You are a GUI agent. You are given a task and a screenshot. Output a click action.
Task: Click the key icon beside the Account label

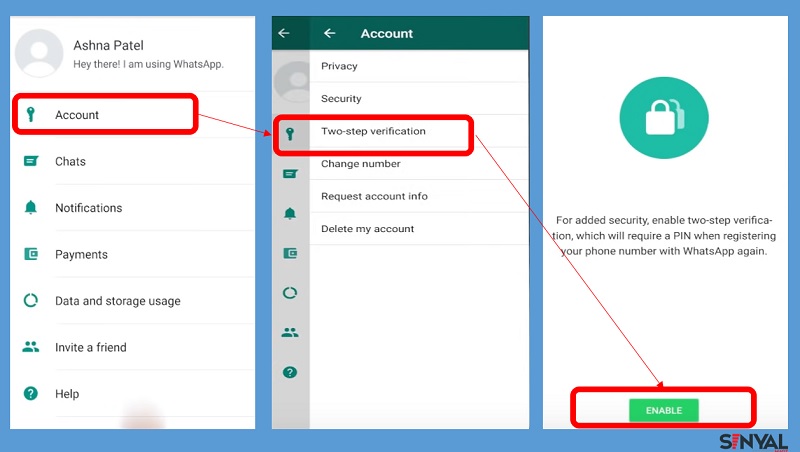tap(31, 115)
